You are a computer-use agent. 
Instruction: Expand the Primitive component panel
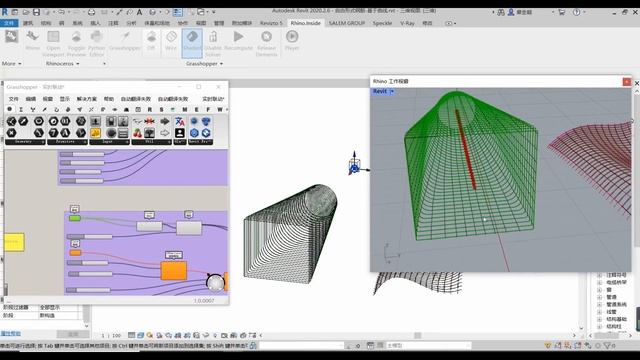67,142
